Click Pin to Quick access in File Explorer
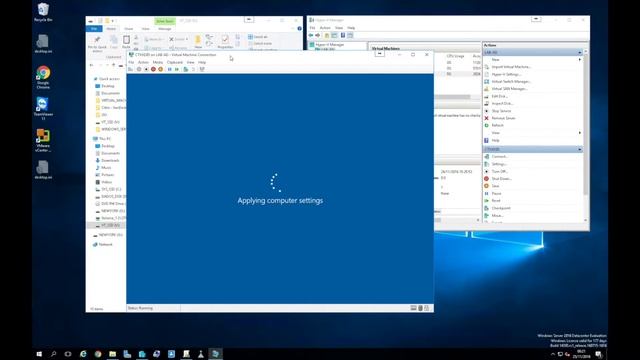 pos(97,44)
